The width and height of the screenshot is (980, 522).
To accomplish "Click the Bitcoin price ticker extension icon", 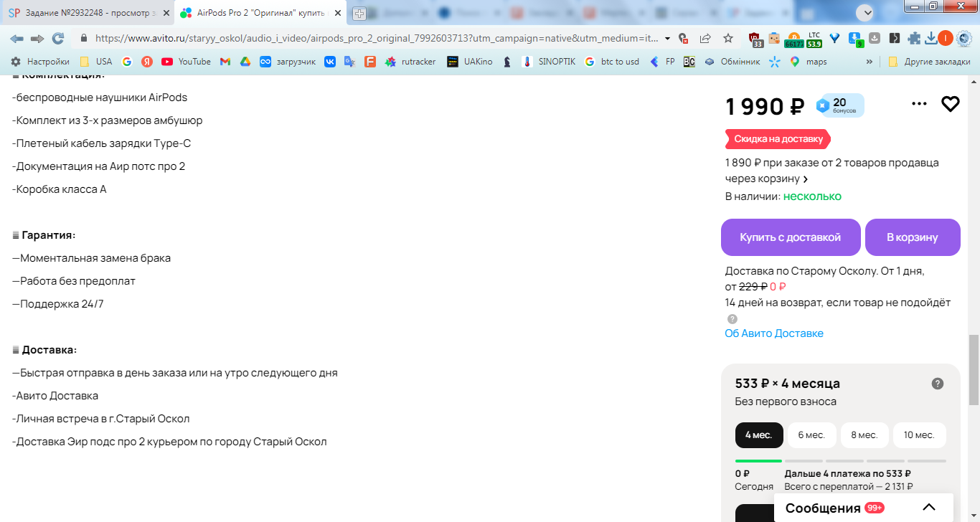I will point(793,39).
